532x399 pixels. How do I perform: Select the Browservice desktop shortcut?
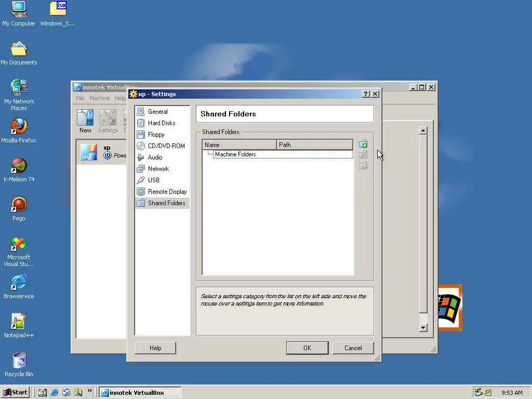(x=19, y=287)
